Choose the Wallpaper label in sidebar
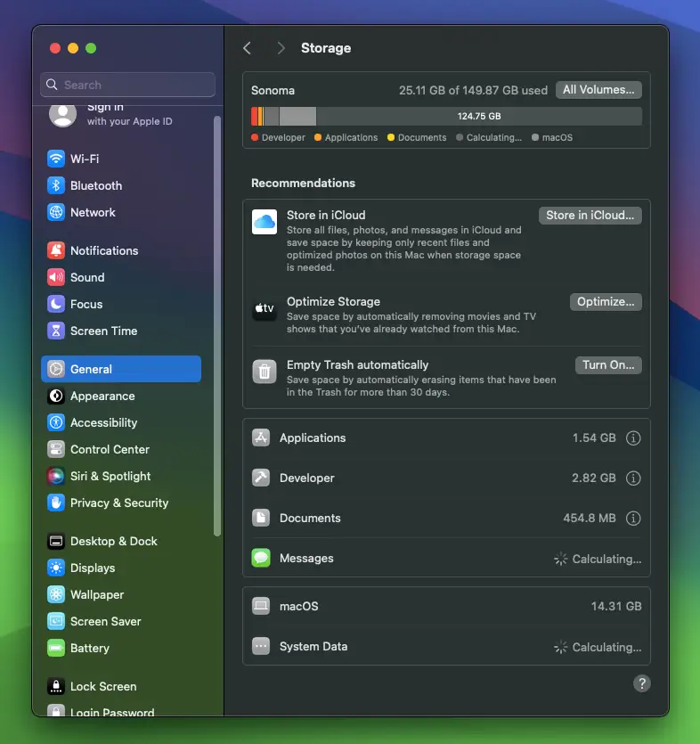This screenshot has height=744, width=700. pyautogui.click(x=97, y=594)
